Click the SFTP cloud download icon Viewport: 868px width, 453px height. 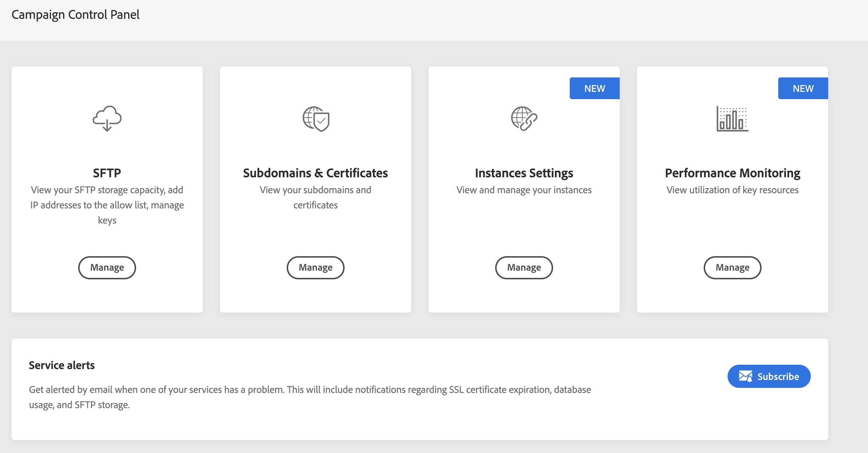pyautogui.click(x=107, y=119)
